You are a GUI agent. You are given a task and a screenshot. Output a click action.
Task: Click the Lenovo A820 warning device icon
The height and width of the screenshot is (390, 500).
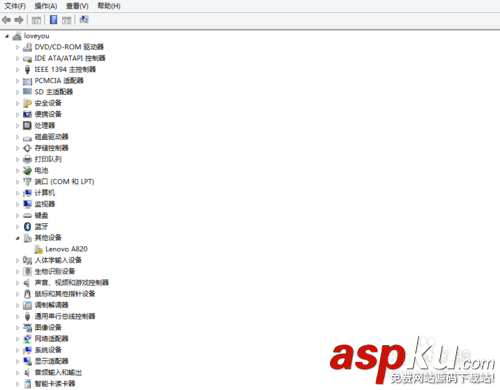click(39, 249)
